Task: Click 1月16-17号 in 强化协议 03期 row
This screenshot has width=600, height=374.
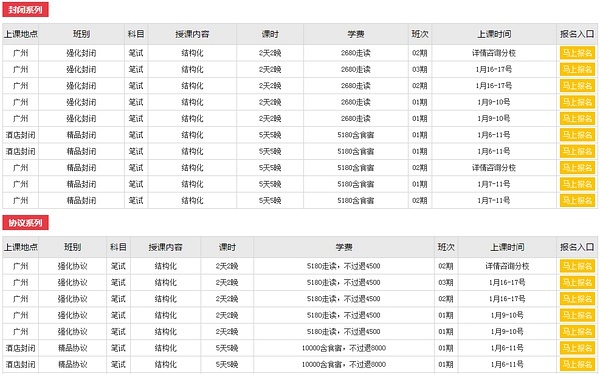Action: [x=507, y=283]
